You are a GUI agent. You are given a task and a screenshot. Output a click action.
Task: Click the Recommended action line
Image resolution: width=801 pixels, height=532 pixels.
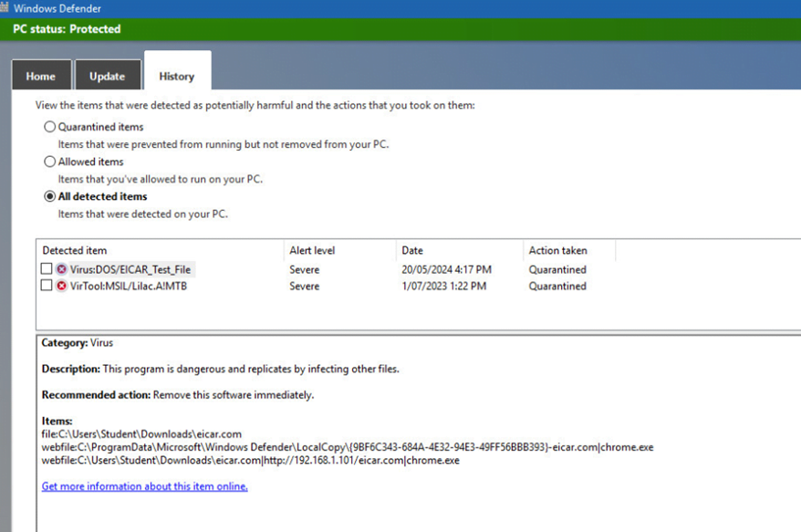(178, 395)
